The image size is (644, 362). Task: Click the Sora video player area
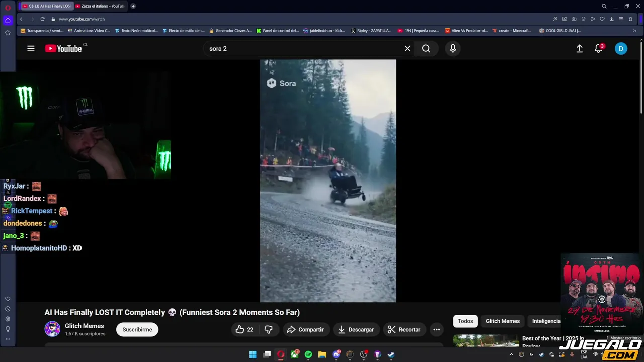pyautogui.click(x=328, y=181)
